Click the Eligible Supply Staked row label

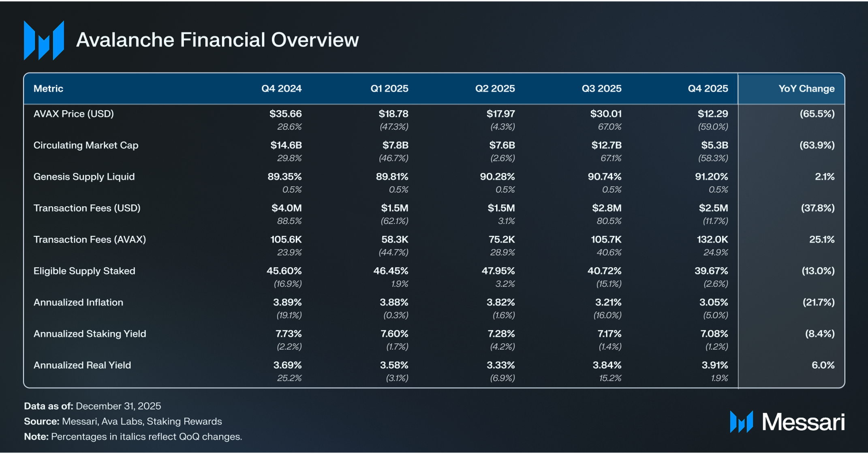coord(84,271)
